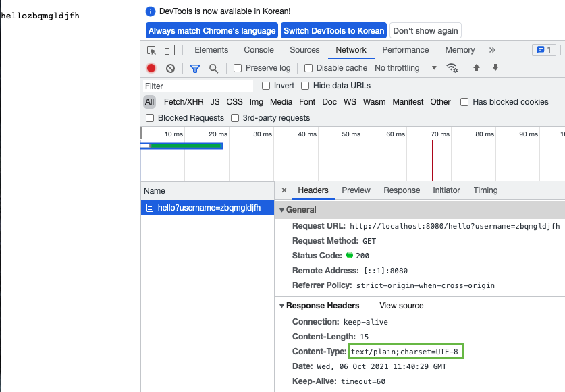Viewport: 565px width, 392px height.
Task: Open the issues counter badge showing 1
Action: [544, 50]
